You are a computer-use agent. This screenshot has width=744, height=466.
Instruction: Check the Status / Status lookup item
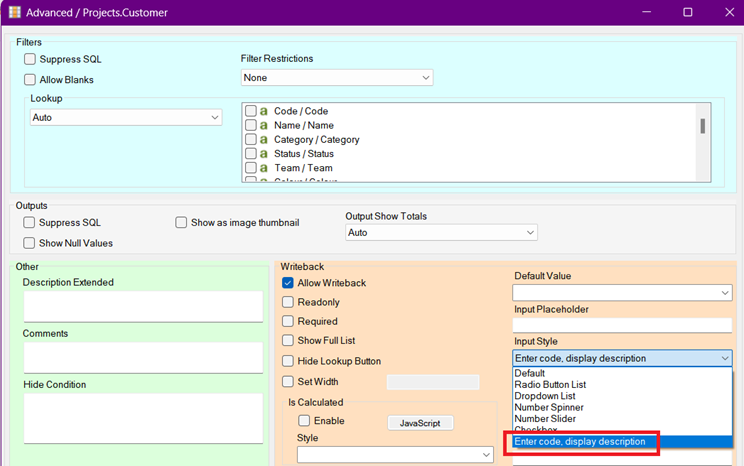[251, 154]
